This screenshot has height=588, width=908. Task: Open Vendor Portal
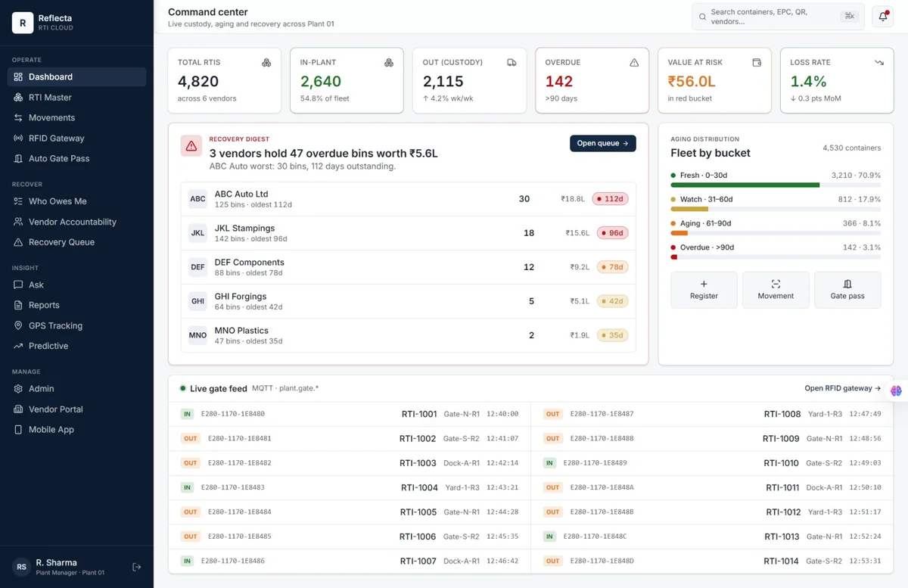[76, 409]
